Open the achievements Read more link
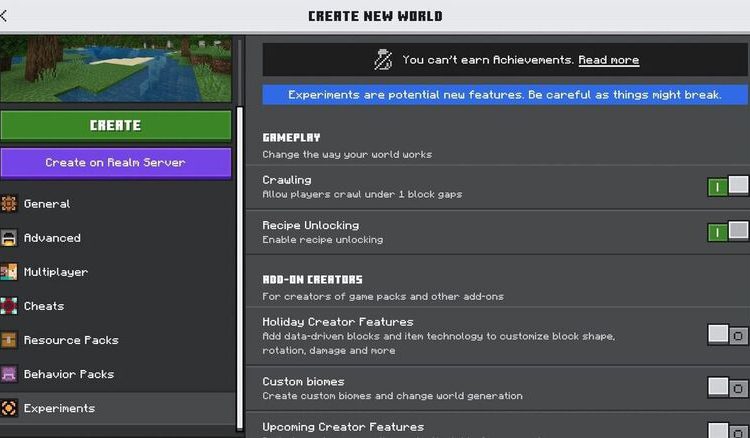The width and height of the screenshot is (750, 438). 608,60
